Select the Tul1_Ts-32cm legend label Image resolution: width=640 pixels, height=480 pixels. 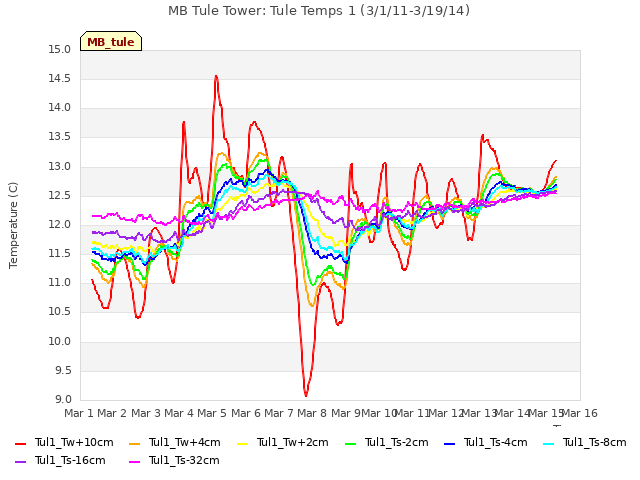pyautogui.click(x=184, y=460)
